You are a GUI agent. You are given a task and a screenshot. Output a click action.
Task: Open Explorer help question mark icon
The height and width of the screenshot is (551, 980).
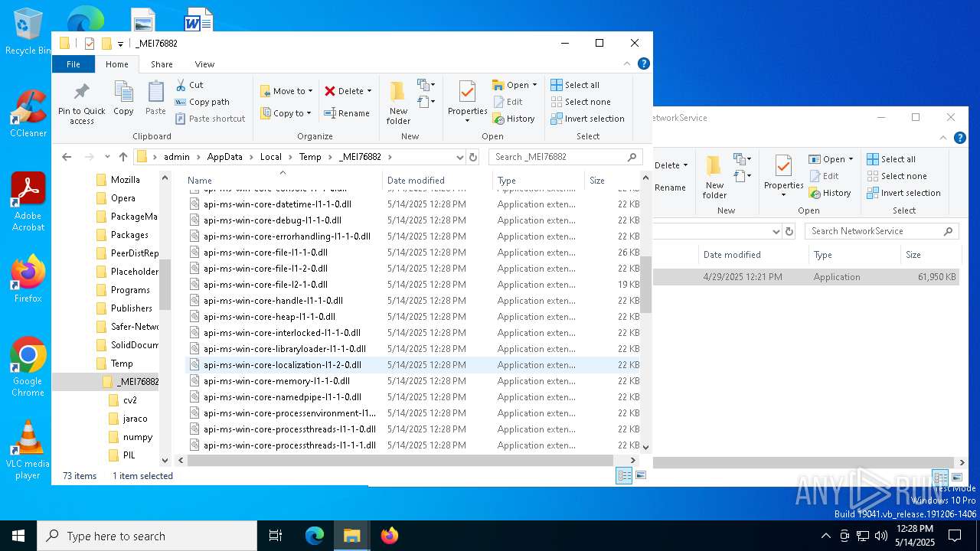pos(644,64)
